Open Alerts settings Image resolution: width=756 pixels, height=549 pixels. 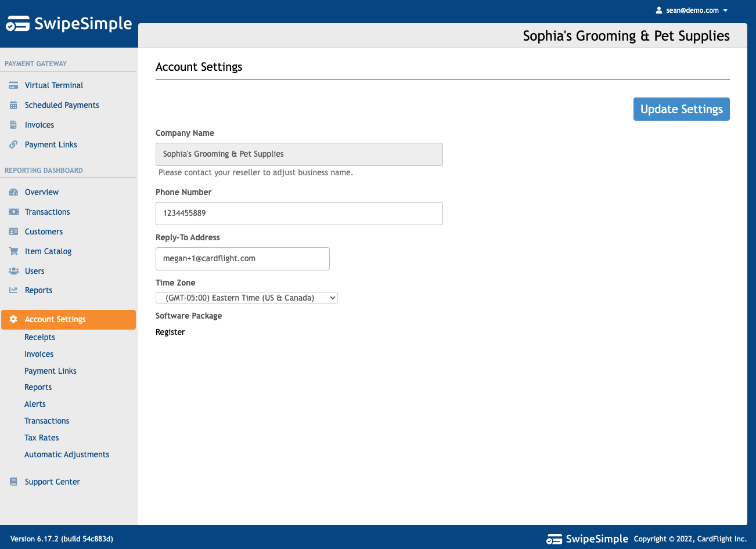click(x=35, y=404)
